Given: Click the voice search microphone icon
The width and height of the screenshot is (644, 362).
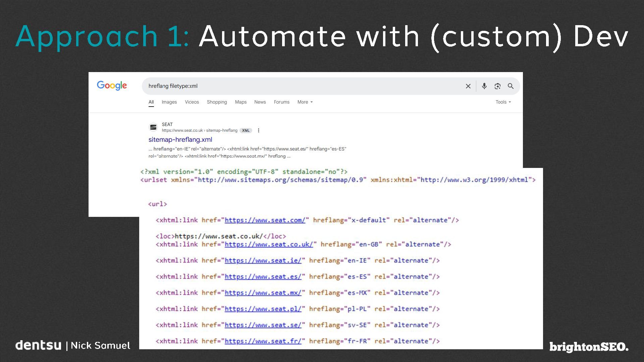Looking at the screenshot, I should [x=484, y=86].
